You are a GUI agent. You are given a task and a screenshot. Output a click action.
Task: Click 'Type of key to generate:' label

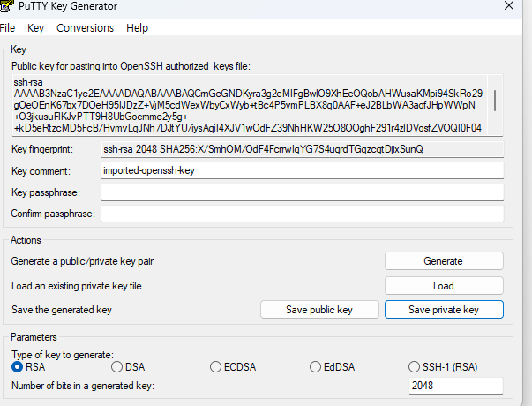[63, 355]
